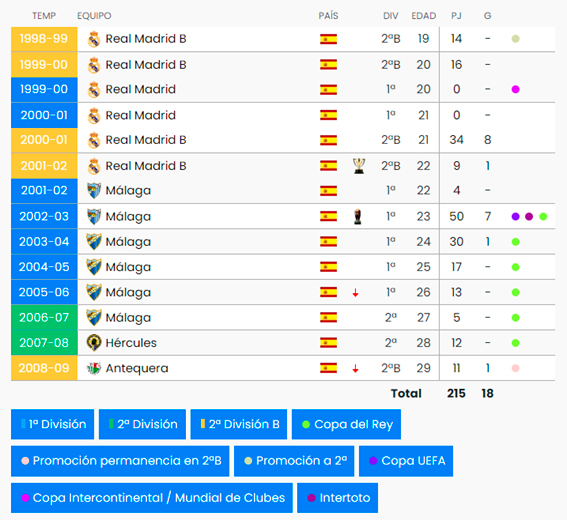Click the Intertoto legend button
The width and height of the screenshot is (567, 520).
338,498
